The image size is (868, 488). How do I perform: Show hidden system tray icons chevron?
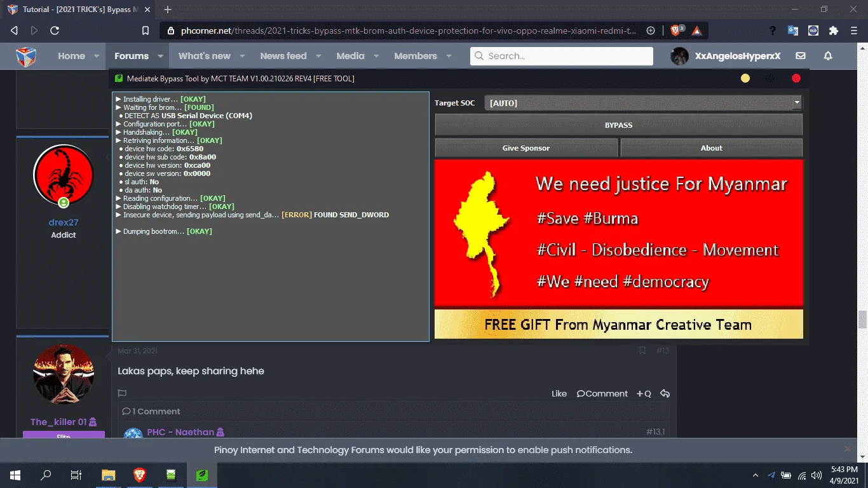756,475
